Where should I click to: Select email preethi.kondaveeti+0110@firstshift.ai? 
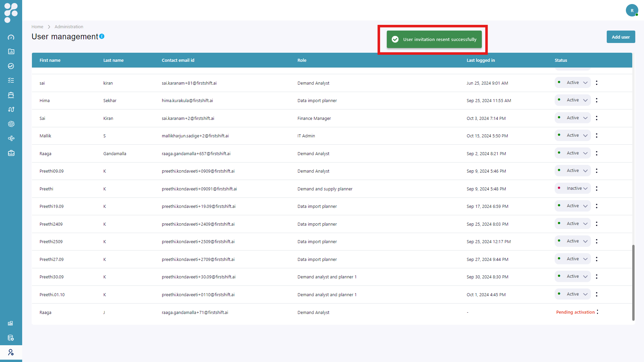point(198,295)
